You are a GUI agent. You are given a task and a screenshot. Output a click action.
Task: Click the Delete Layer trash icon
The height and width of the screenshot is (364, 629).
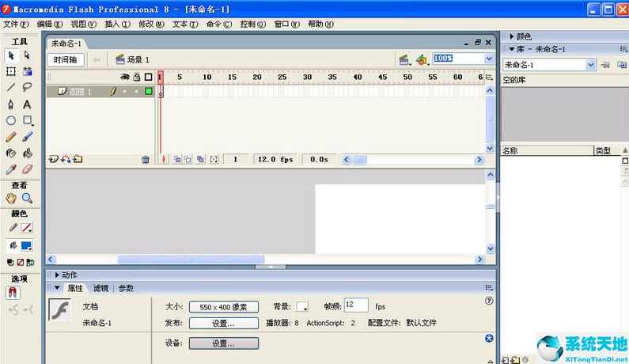[x=146, y=160]
